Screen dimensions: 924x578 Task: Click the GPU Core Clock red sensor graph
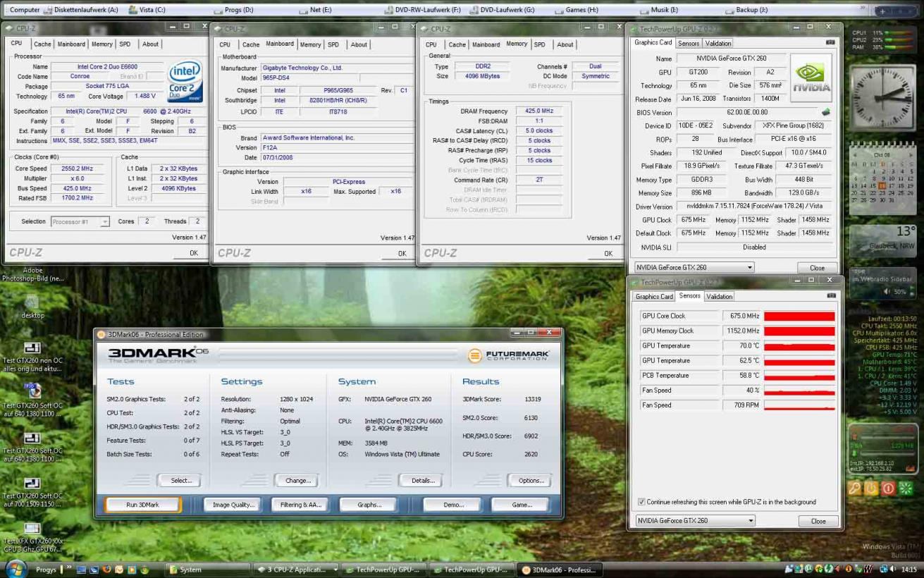(799, 316)
